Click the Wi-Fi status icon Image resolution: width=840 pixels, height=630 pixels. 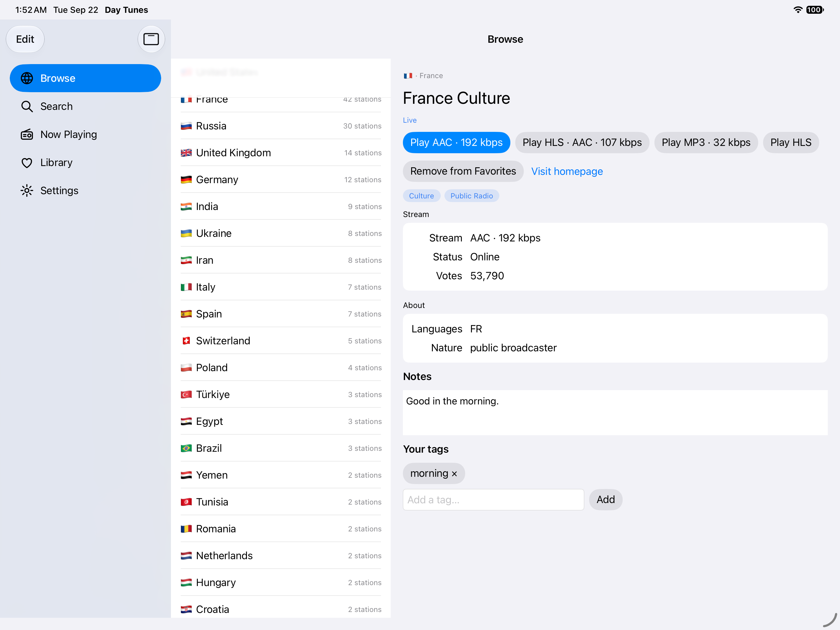tap(798, 10)
